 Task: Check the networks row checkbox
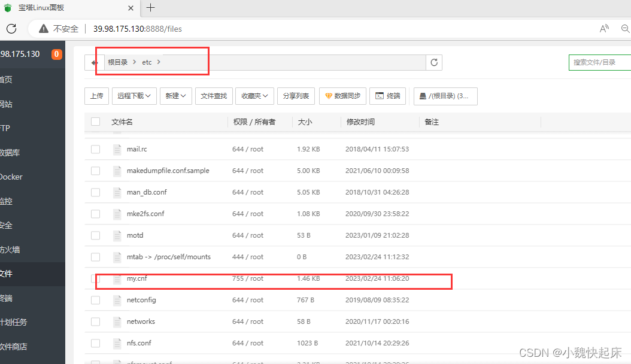95,321
